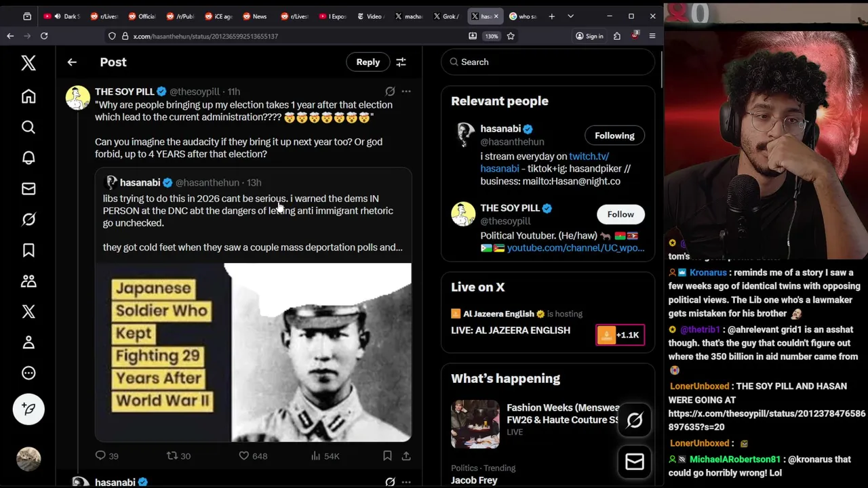Open more options on lower hasanabi post

(x=406, y=482)
